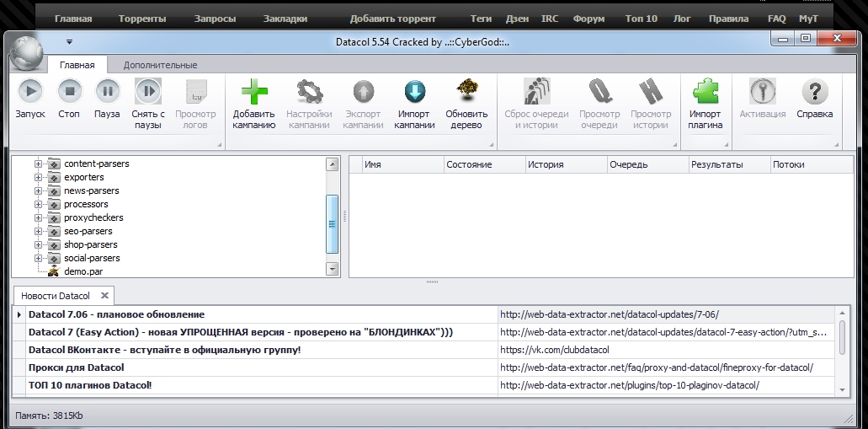Open the top-10-plaginov-datacol URL

click(x=630, y=385)
